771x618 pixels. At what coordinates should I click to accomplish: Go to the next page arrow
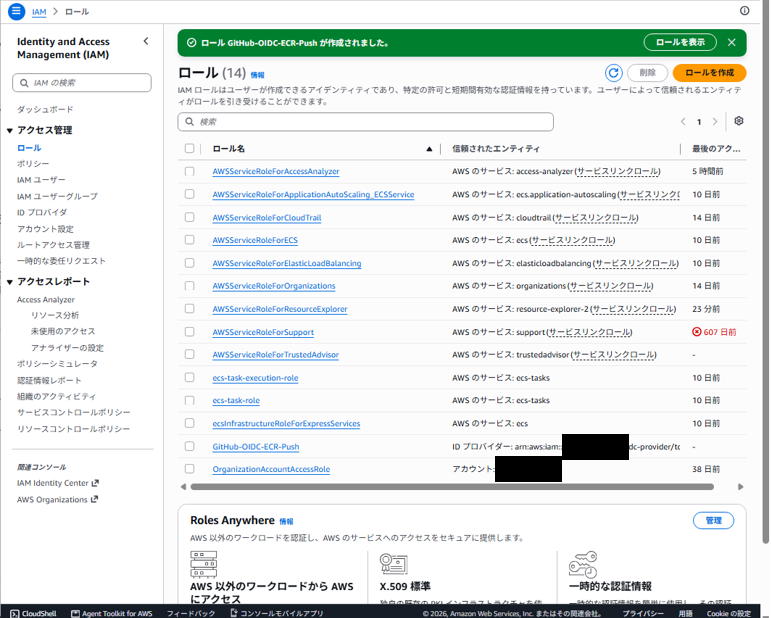715,121
